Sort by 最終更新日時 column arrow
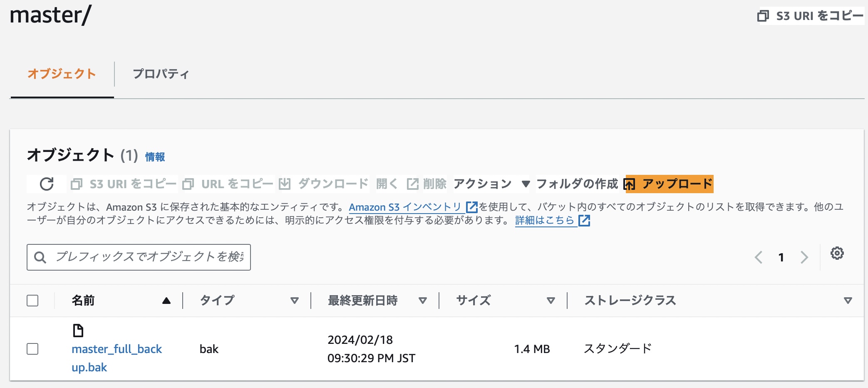 (x=423, y=301)
